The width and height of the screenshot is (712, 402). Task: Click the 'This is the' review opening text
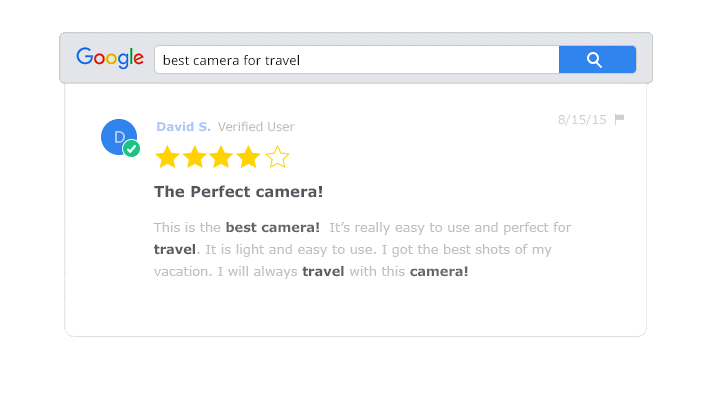coord(187,227)
